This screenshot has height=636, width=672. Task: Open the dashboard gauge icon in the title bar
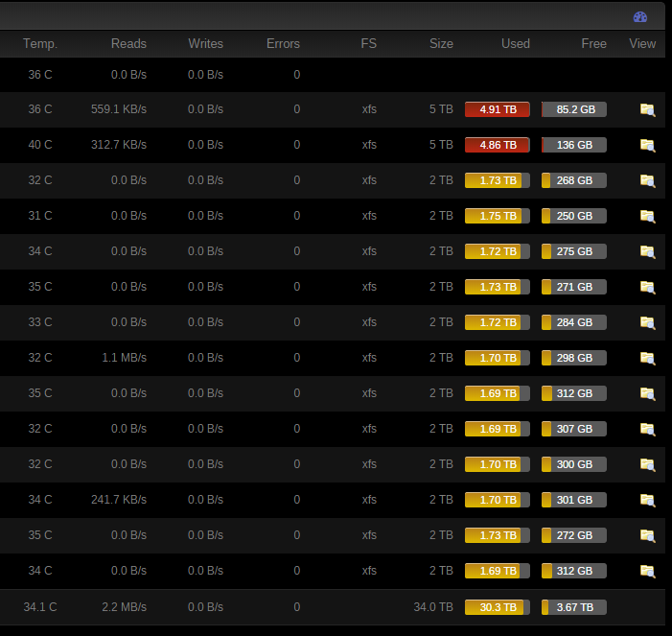click(x=639, y=17)
